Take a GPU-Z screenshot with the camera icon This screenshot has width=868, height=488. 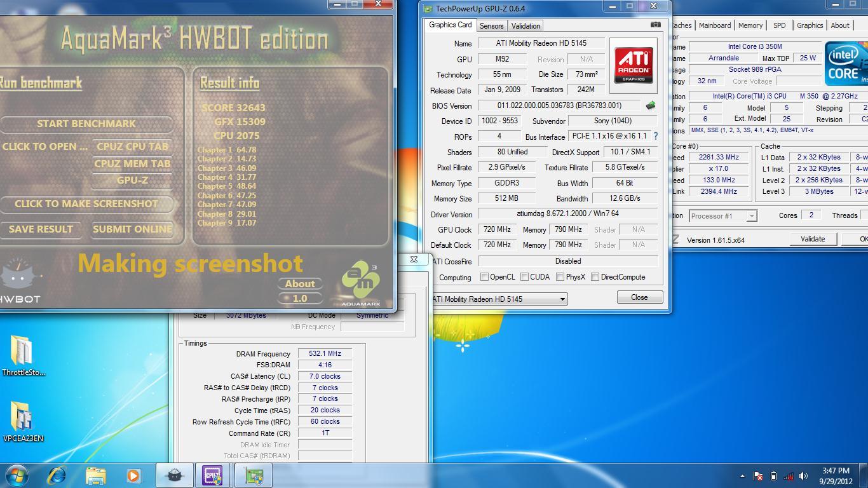[655, 25]
